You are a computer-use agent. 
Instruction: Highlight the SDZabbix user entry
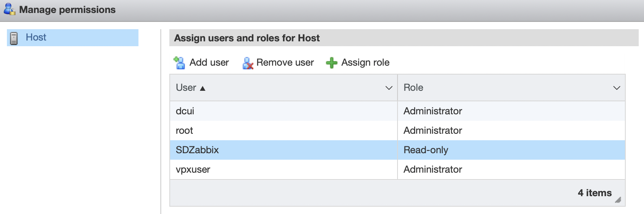(197, 150)
